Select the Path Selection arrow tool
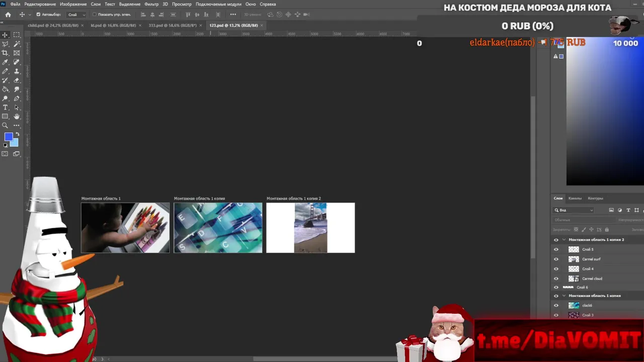Viewport: 644px width, 362px height. click(17, 107)
